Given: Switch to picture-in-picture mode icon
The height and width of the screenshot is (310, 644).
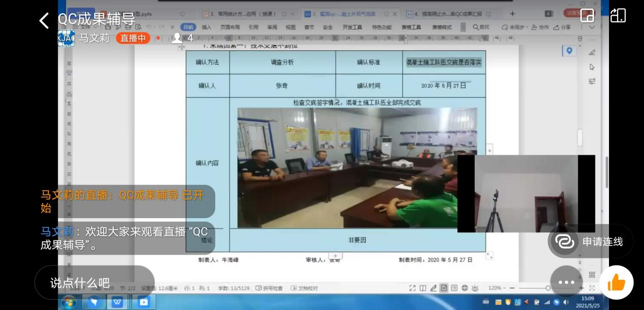Looking at the screenshot, I should click(x=587, y=15).
